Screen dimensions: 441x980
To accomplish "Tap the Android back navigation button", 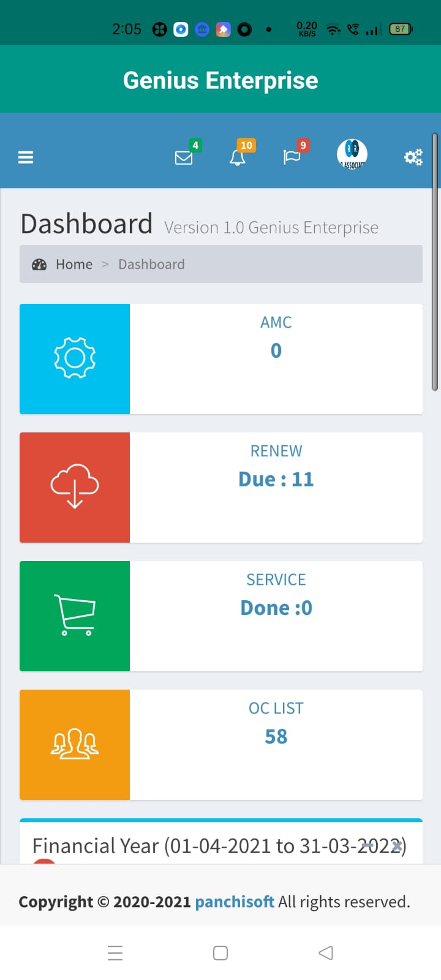I will coord(326,952).
